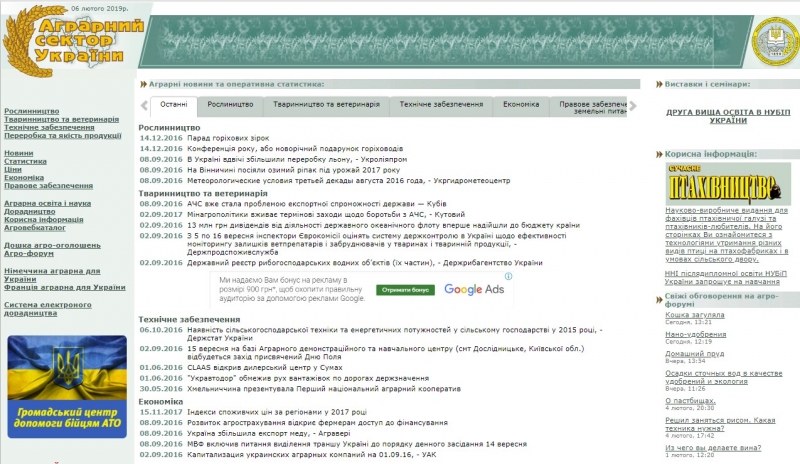The height and width of the screenshot is (464, 800).
Task: Open Друга вища освіта в НУБІП link
Action: [x=728, y=116]
